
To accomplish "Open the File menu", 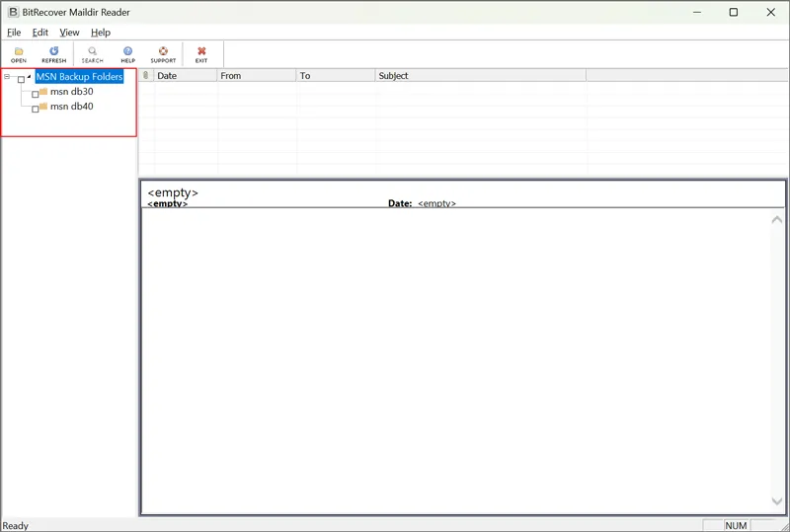I will pyautogui.click(x=14, y=33).
